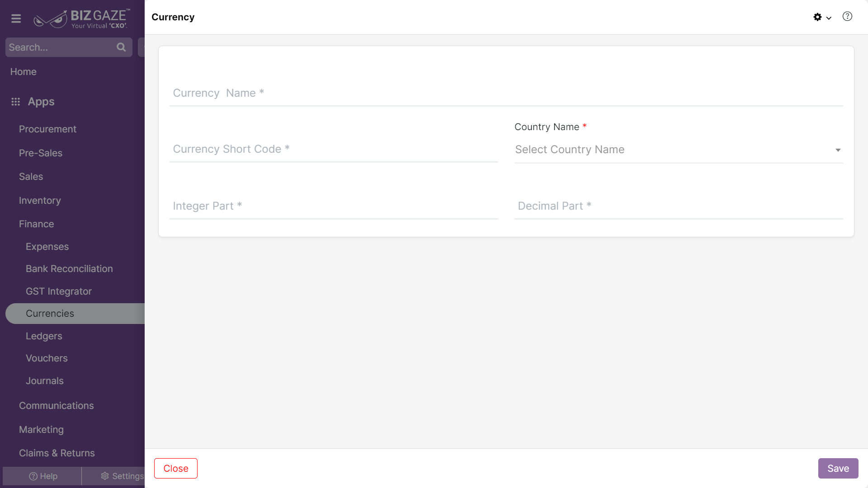This screenshot has width=868, height=488.
Task: Click the search magnifier icon
Action: click(121, 47)
